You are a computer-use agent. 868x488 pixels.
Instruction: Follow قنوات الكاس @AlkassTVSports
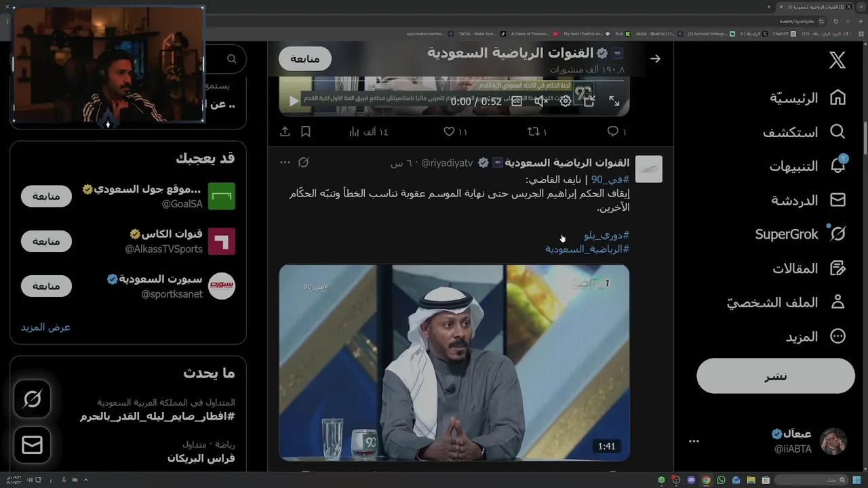[46, 241]
